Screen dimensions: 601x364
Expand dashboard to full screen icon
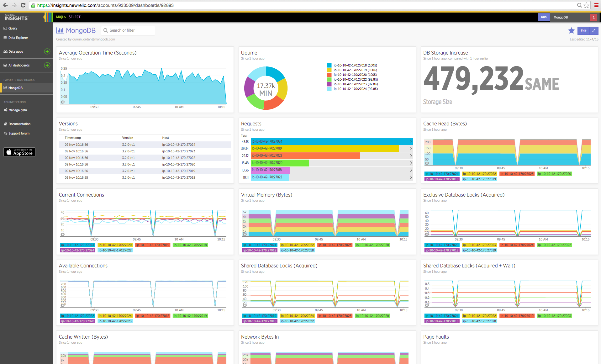(594, 31)
